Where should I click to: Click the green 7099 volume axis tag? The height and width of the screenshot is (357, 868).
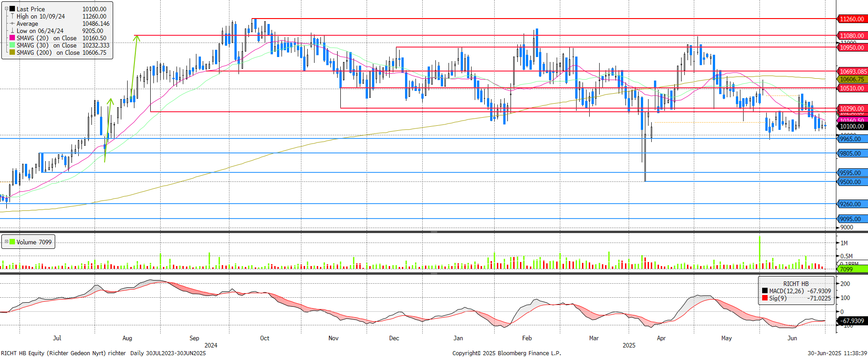coord(853,269)
